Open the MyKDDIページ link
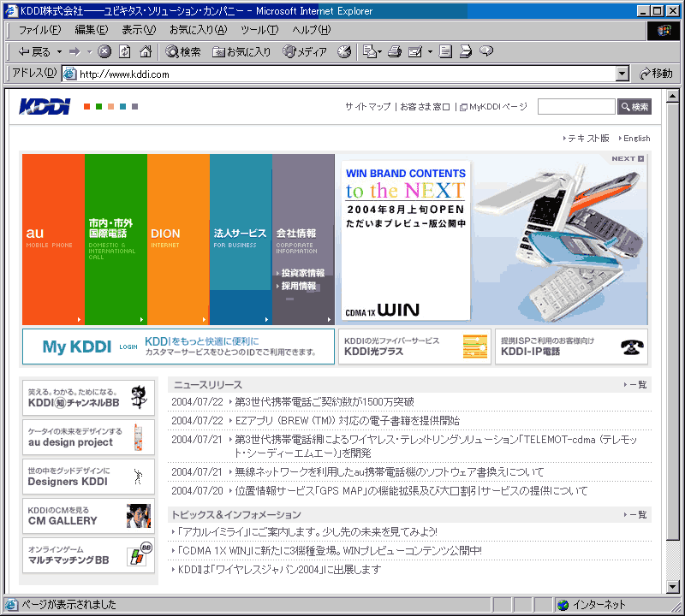 coord(494,107)
